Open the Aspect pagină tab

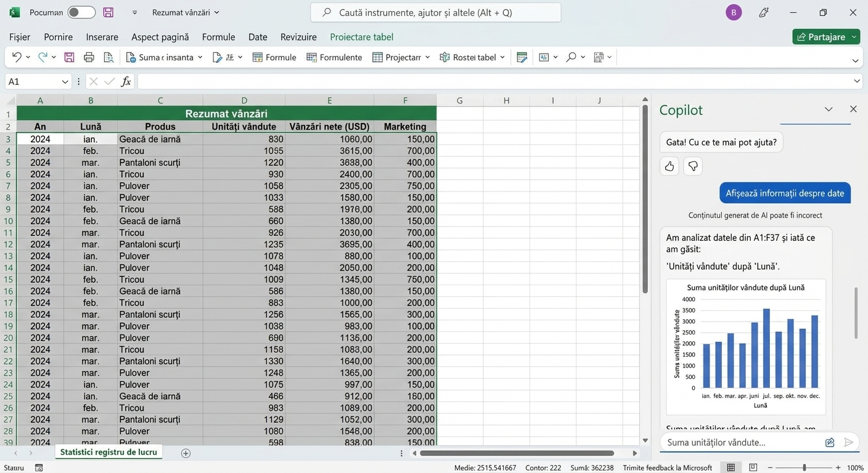point(160,37)
